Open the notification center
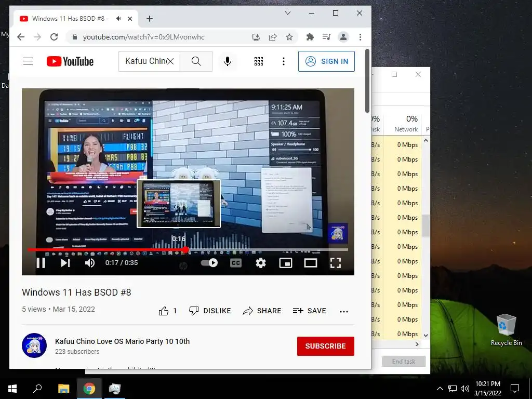 (515, 389)
